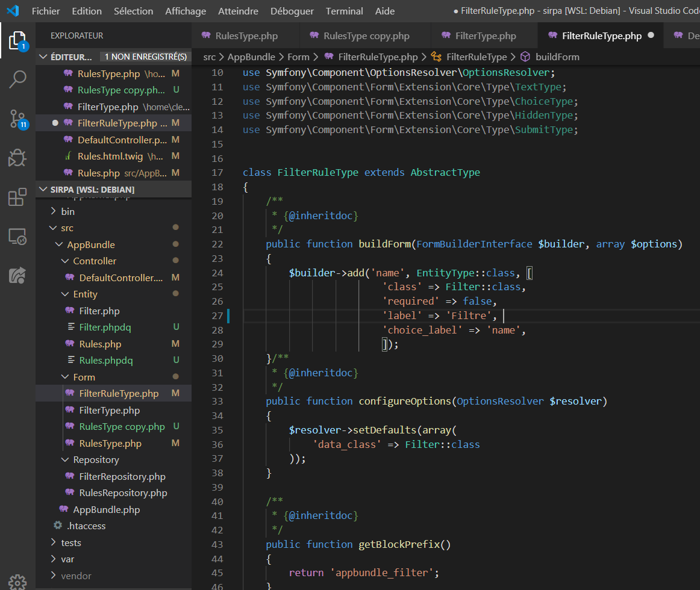Screen dimensions: 700x590
Task: Collapse the SIRPA [WSL: DEBIAN] section
Action: [43, 188]
